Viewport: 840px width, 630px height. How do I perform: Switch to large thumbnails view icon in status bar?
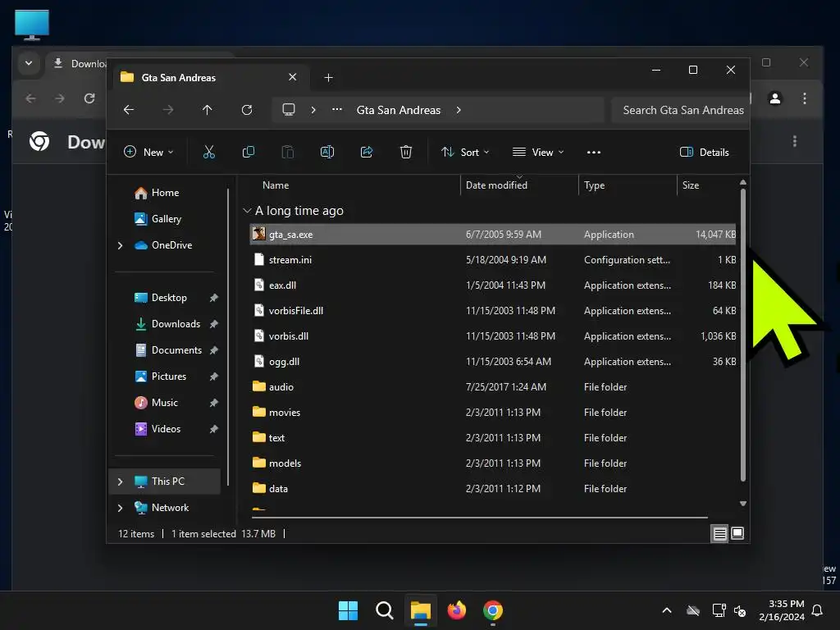pos(737,533)
